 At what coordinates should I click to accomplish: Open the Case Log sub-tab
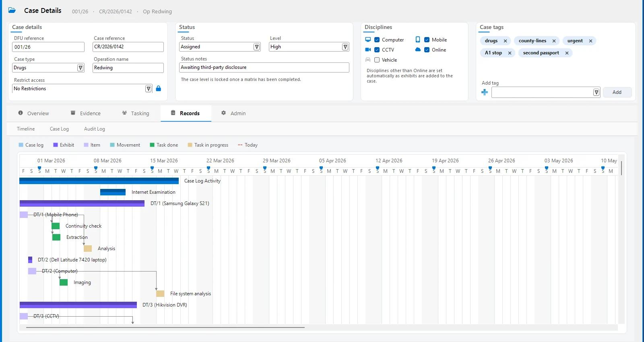pos(59,129)
